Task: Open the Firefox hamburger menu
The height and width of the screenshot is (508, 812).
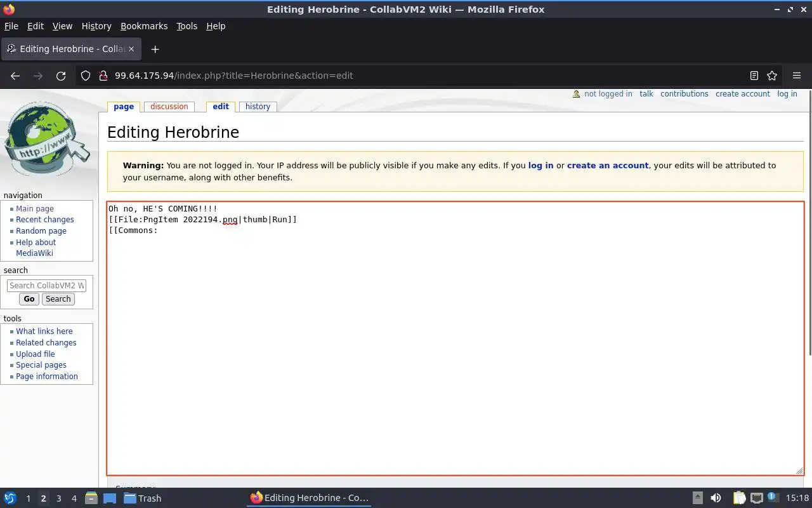Action: 797,76
